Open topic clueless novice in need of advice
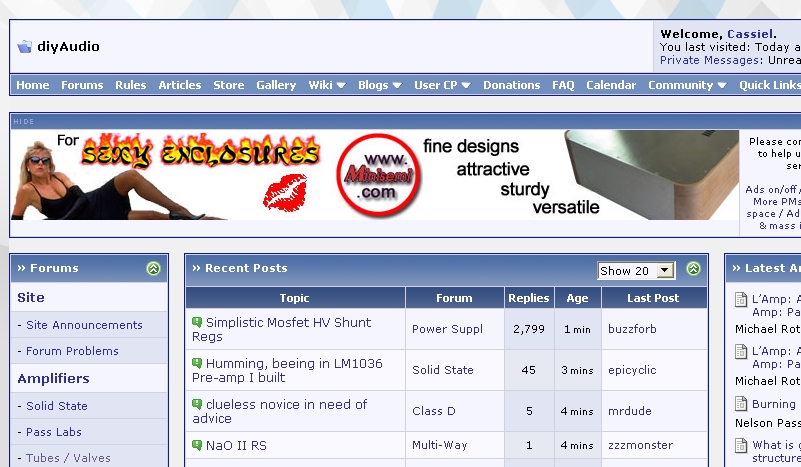Image resolution: width=801 pixels, height=467 pixels. point(279,411)
